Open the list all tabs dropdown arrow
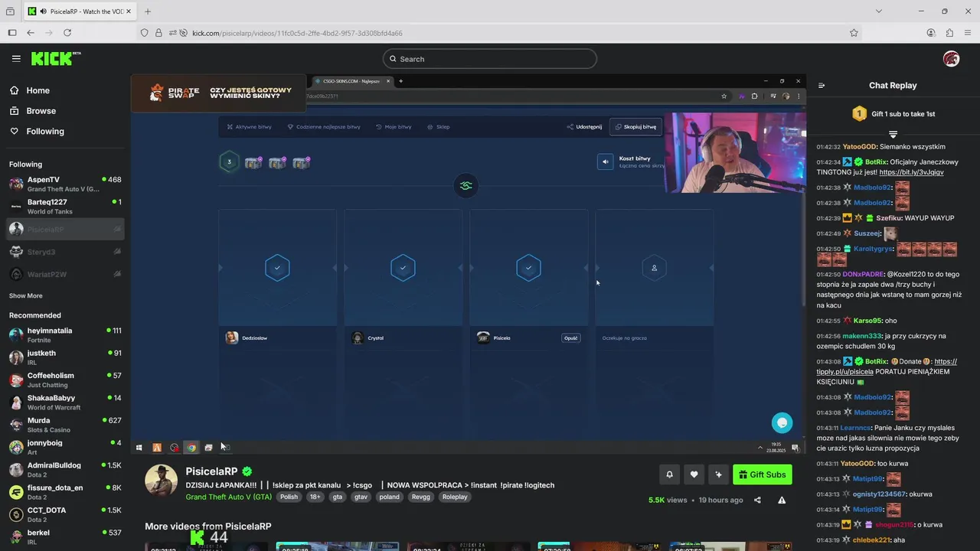The height and width of the screenshot is (551, 980). pos(878,11)
